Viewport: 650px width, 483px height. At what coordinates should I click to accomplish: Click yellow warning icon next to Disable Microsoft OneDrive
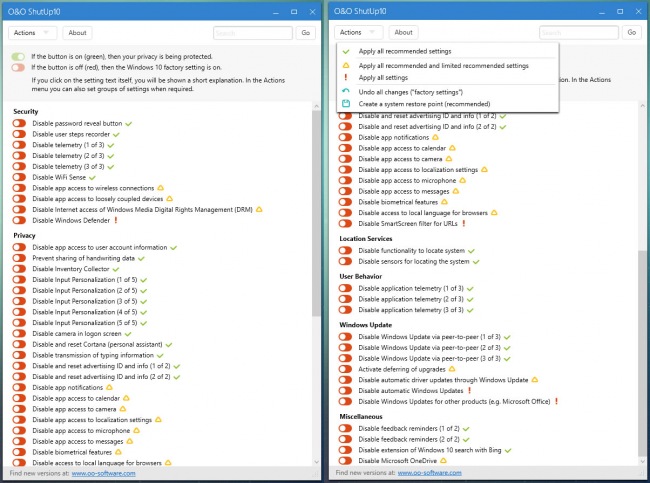coord(443,461)
